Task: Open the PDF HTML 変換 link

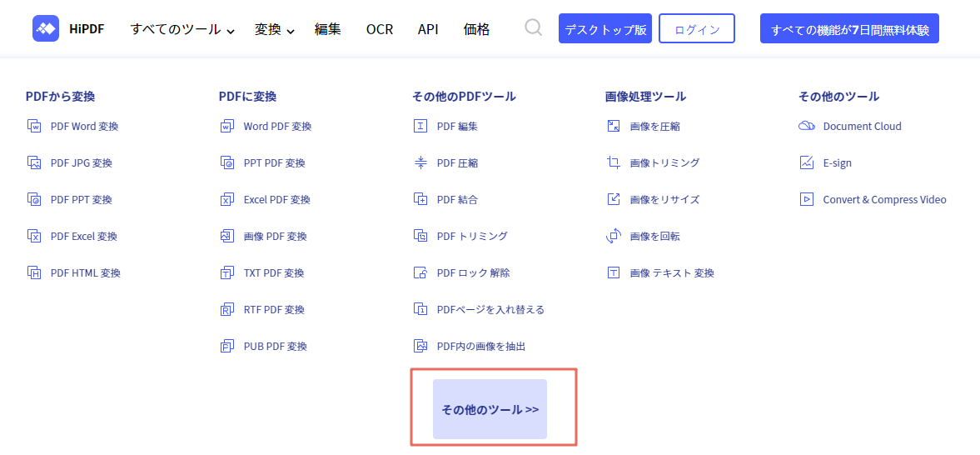Action: pos(86,272)
